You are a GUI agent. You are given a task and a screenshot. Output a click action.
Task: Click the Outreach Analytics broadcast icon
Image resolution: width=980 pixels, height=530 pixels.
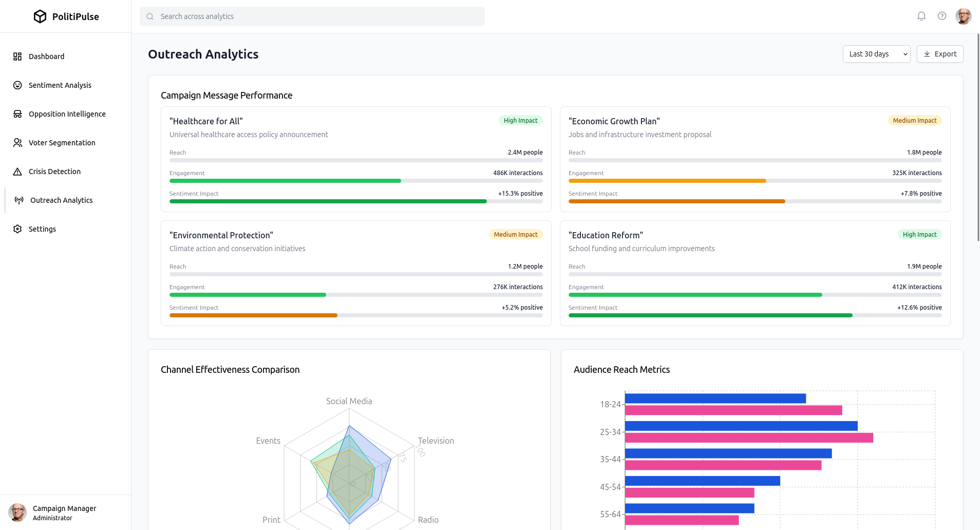point(19,200)
